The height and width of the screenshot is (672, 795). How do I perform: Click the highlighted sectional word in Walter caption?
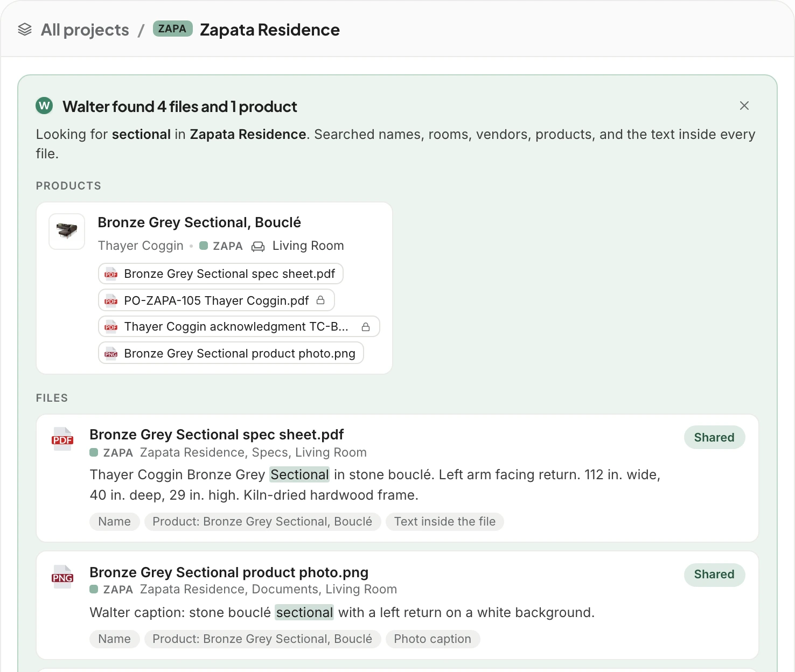click(x=304, y=612)
